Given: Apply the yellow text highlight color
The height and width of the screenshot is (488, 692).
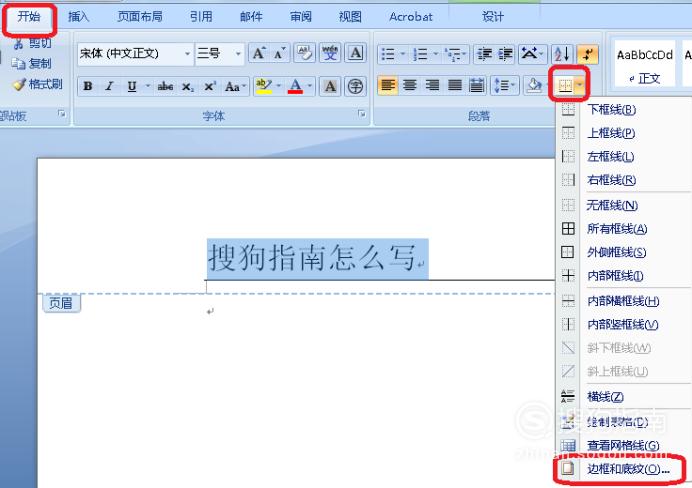Looking at the screenshot, I should click(x=264, y=86).
